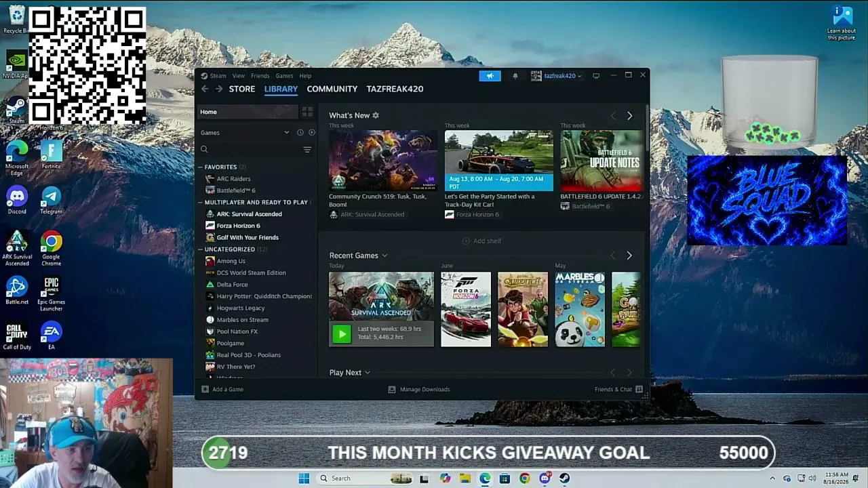
Task: Select Among Us in the library list
Action: point(231,261)
